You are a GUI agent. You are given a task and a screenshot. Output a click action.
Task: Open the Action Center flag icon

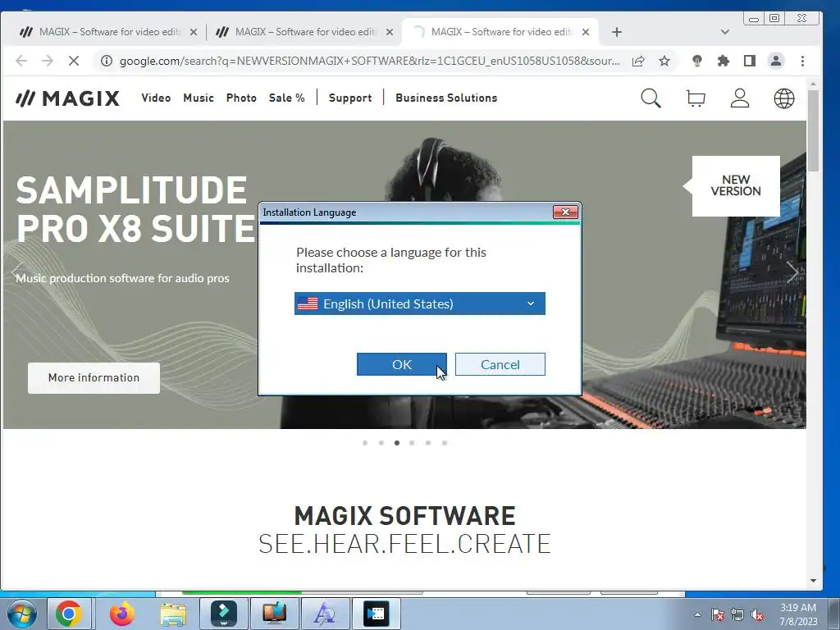point(718,614)
